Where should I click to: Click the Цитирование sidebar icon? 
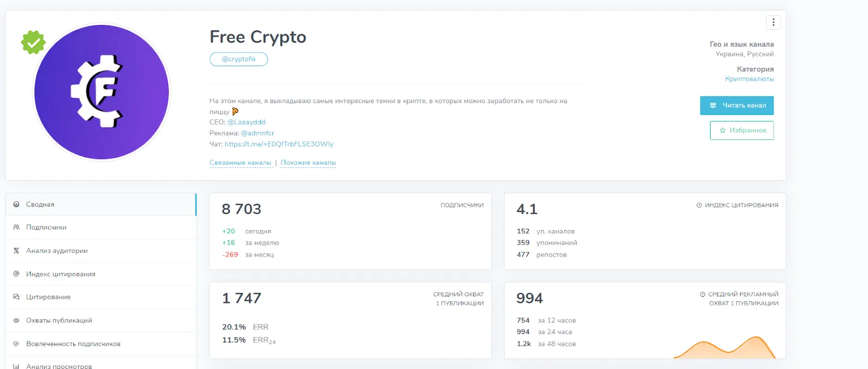point(16,297)
